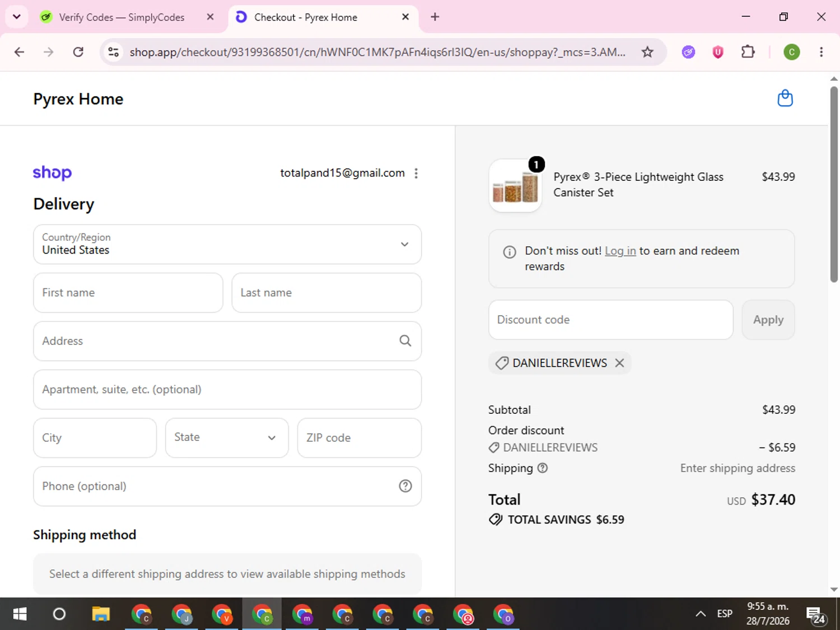Screen dimensions: 840x630
Task: Open the account options menu beside the email
Action: tap(416, 174)
